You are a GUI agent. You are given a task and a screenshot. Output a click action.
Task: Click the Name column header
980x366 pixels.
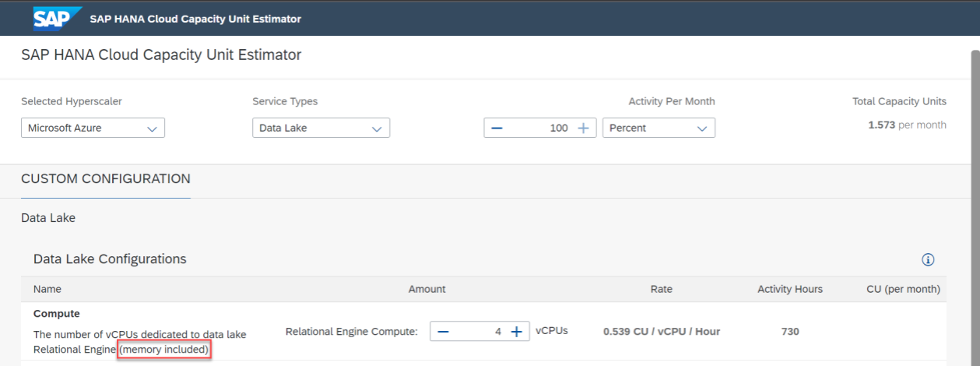(x=47, y=289)
